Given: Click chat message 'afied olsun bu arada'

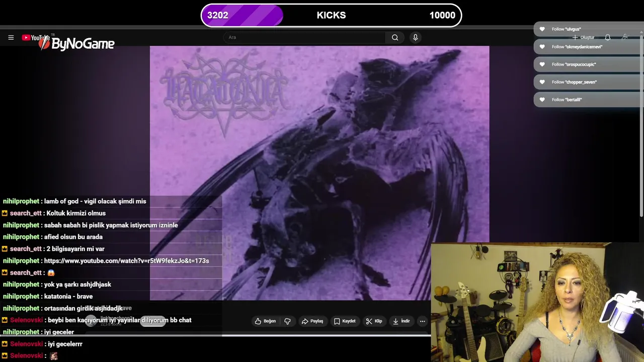Looking at the screenshot, I should click(73, 237).
